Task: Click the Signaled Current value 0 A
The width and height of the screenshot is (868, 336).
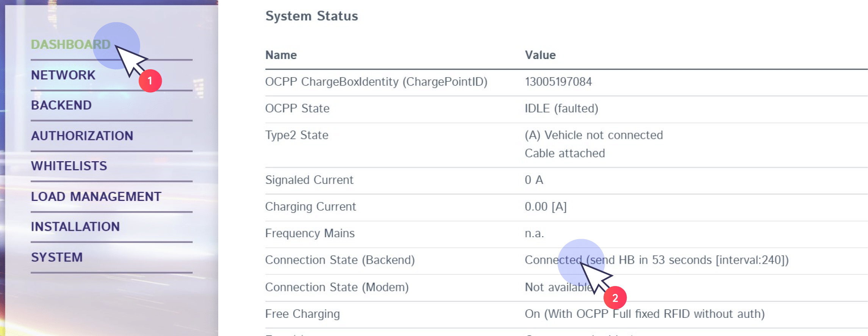Action: click(x=533, y=180)
